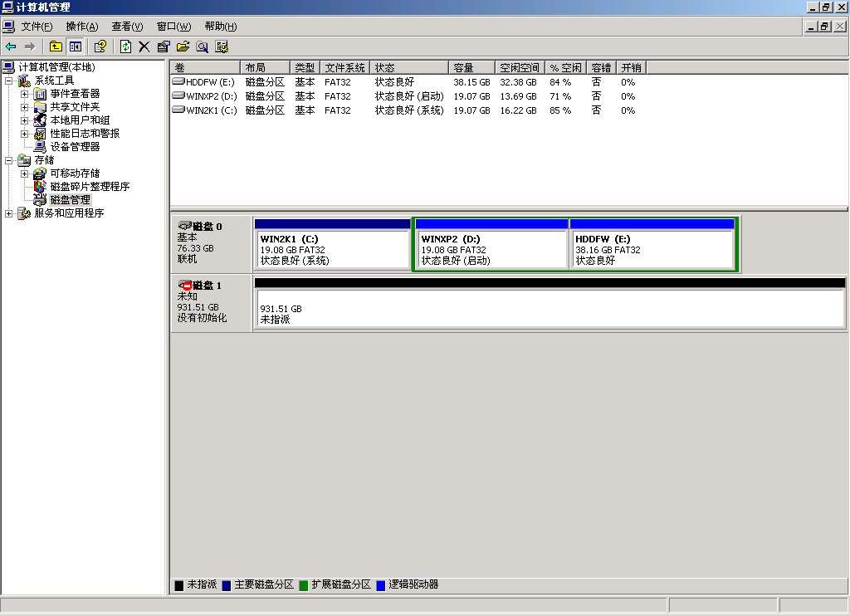The width and height of the screenshot is (850, 616).
Task: Collapse the 系统工具 tree node
Action: (x=8, y=81)
